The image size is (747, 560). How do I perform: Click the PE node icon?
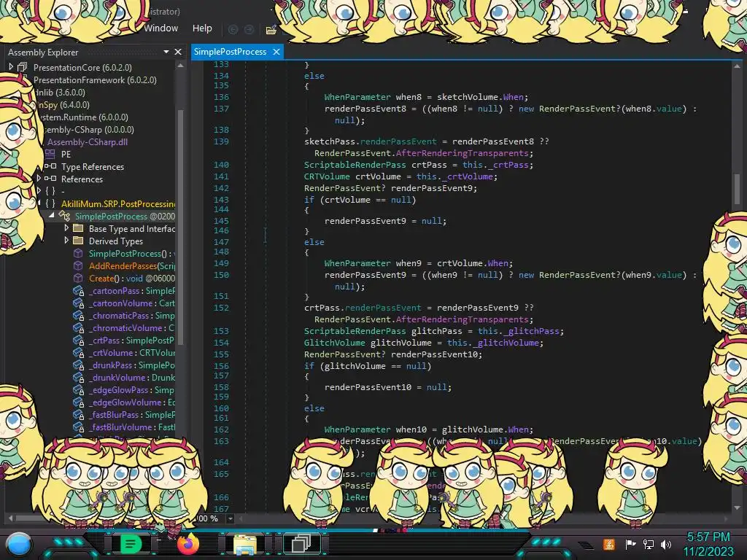pos(50,154)
